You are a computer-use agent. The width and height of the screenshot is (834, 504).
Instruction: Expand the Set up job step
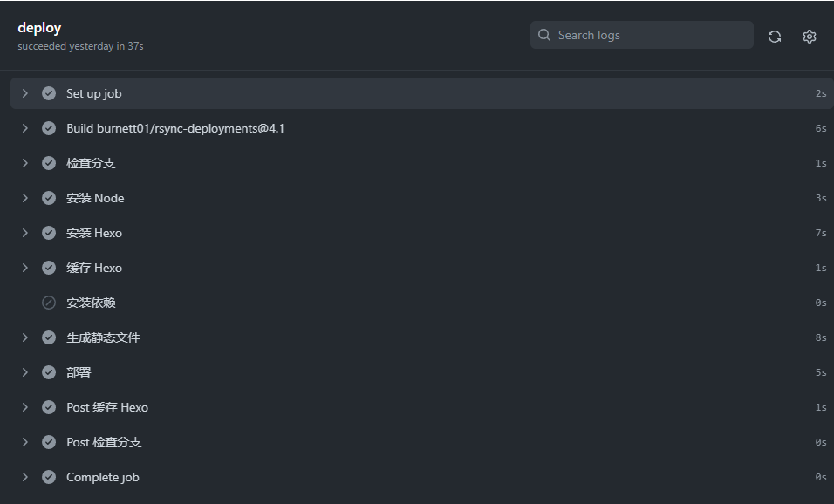(25, 93)
